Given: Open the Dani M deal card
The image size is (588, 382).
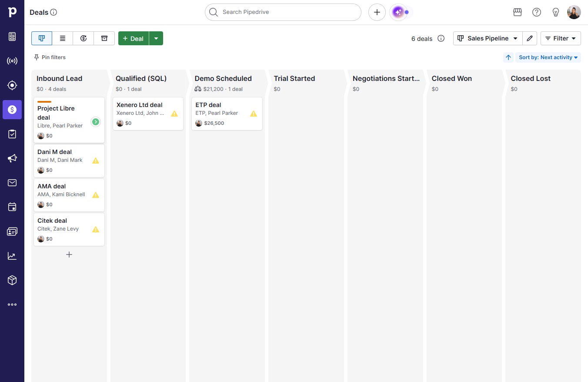Looking at the screenshot, I should tap(69, 161).
